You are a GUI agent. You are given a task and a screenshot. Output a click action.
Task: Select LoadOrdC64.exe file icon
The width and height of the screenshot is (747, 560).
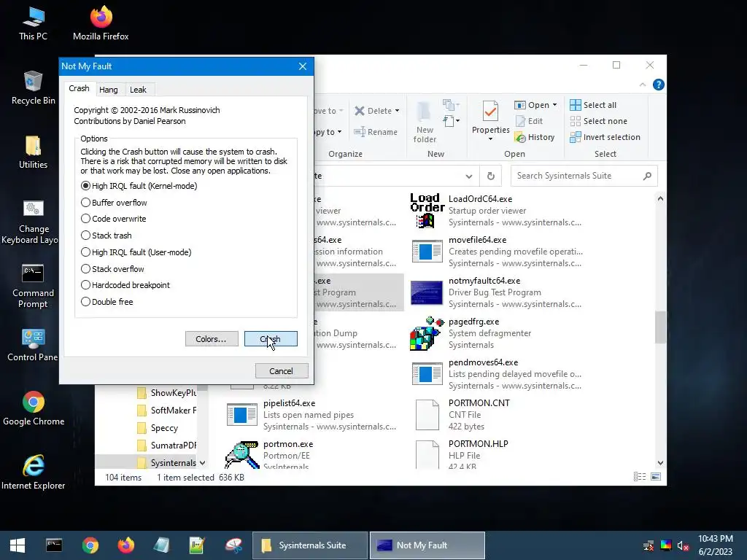426,211
